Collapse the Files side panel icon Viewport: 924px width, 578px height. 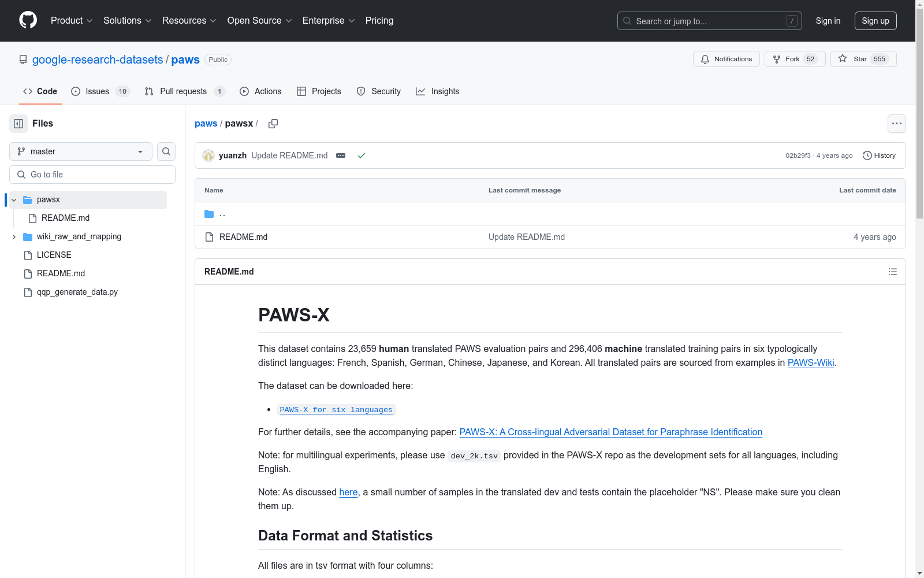pyautogui.click(x=18, y=124)
